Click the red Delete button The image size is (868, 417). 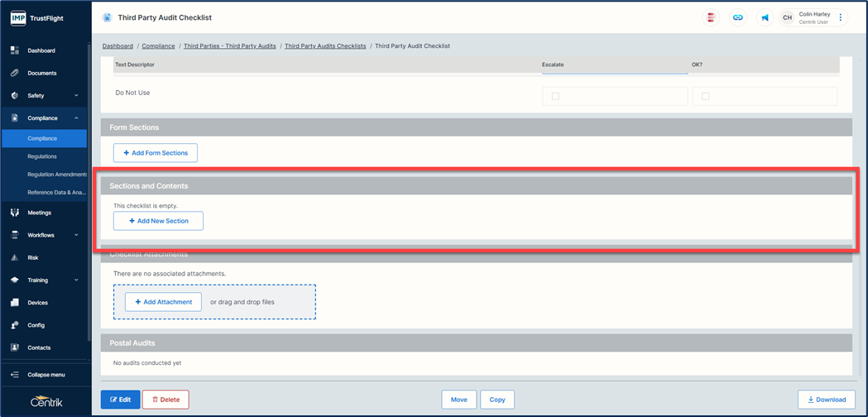[165, 400]
